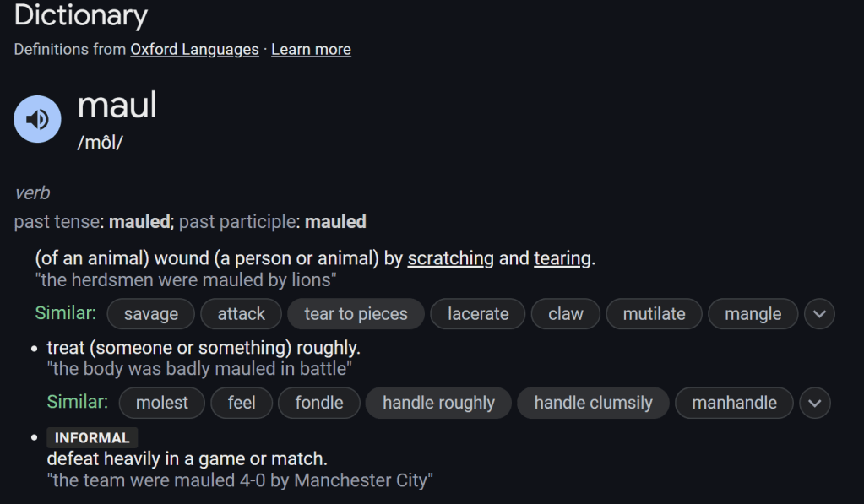Select the savage synonym chip
This screenshot has width=864, height=504.
click(x=151, y=314)
